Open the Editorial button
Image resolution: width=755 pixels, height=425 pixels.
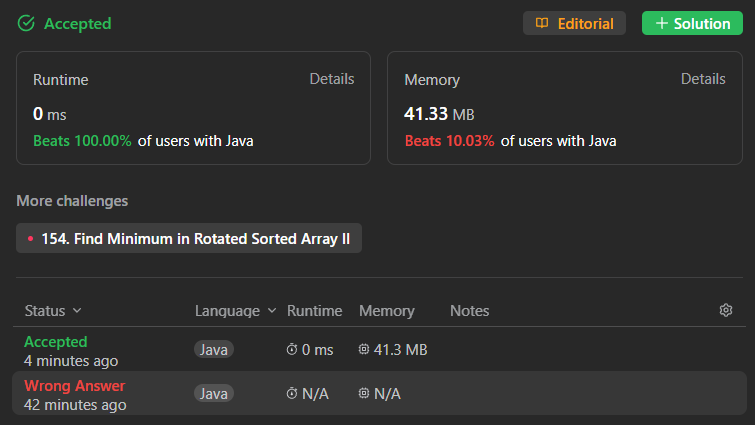(x=574, y=23)
